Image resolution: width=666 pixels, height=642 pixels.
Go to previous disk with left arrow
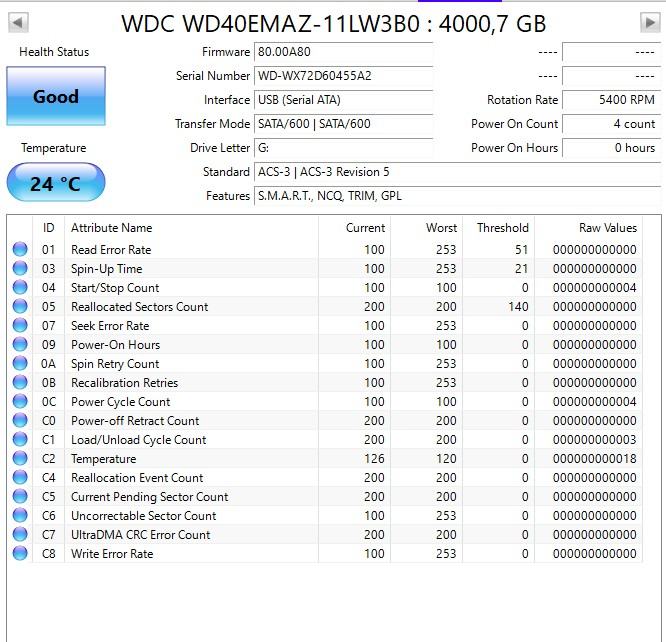coord(18,22)
